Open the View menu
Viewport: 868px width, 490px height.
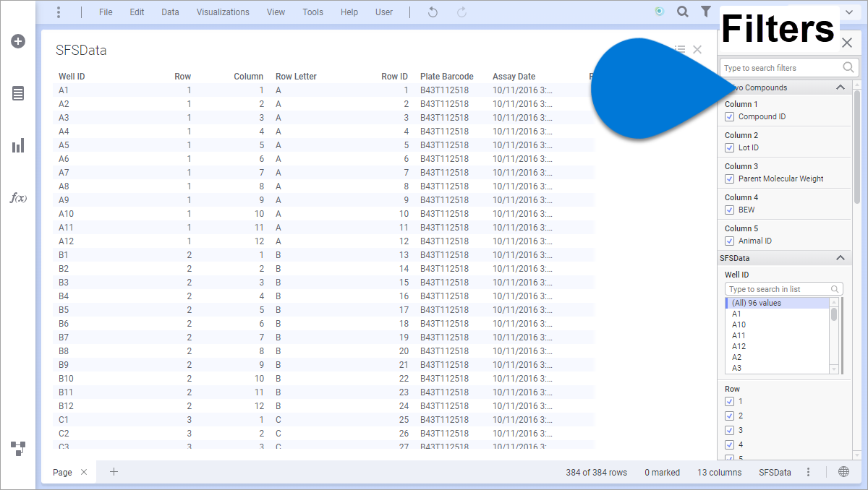[276, 12]
